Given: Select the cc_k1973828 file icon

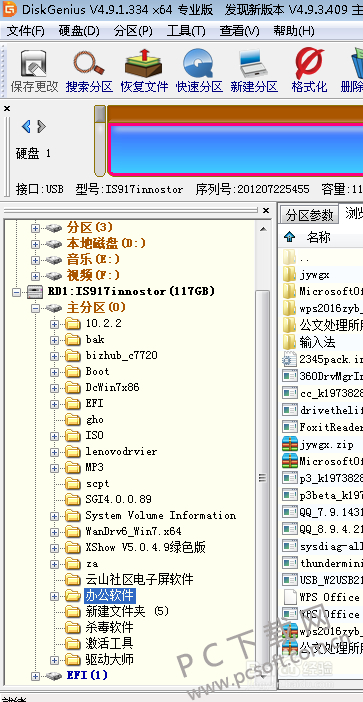Looking at the screenshot, I should (x=290, y=393).
